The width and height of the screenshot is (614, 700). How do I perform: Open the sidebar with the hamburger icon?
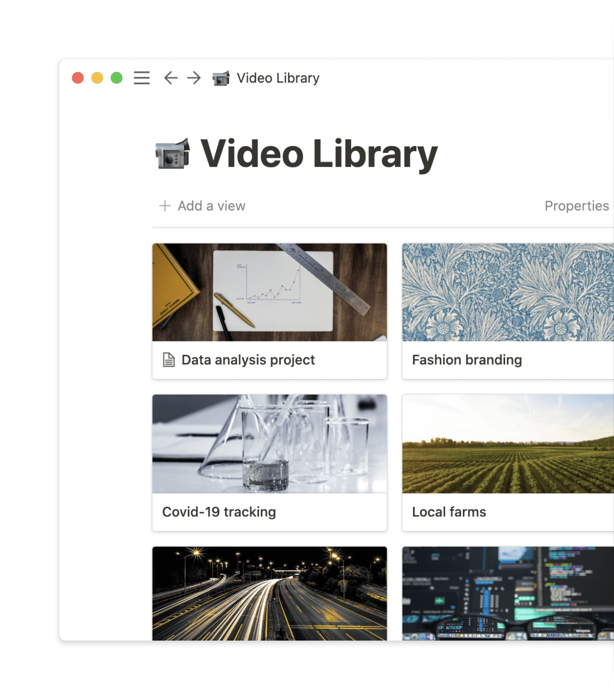click(142, 78)
